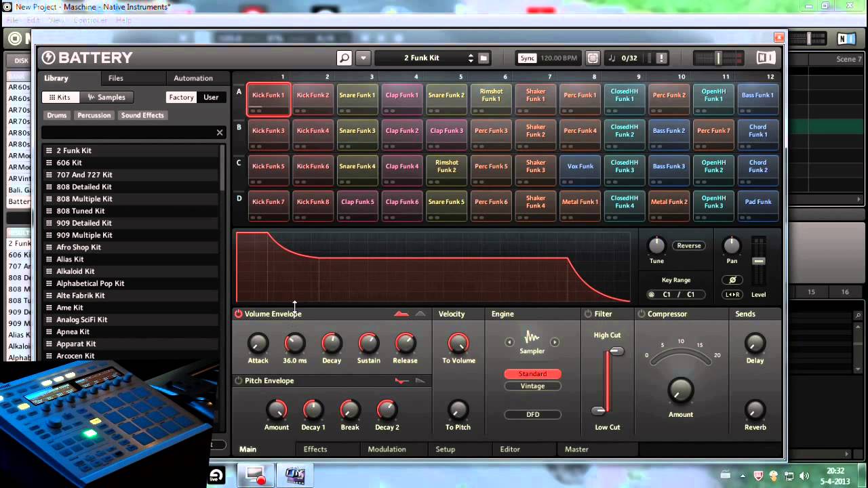The width and height of the screenshot is (868, 488).
Task: Click the High Cut slider handle
Action: pos(616,351)
